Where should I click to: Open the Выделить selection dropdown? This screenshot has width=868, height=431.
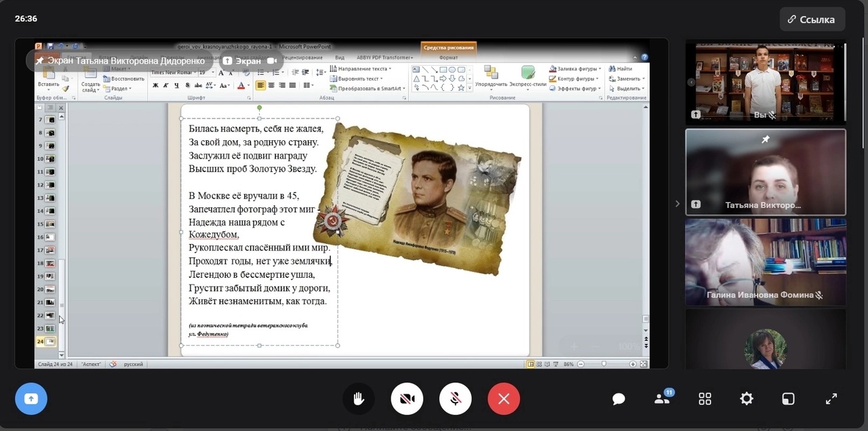click(x=626, y=89)
